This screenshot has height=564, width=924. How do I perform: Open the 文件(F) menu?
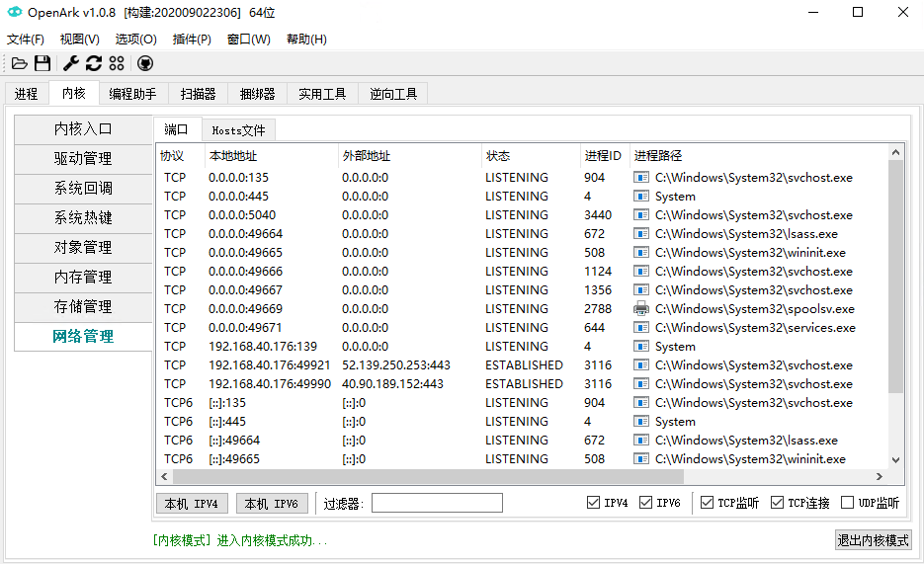click(x=26, y=39)
